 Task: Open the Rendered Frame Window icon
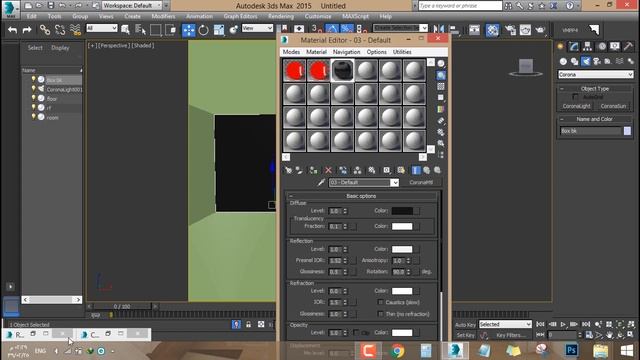pos(525,30)
